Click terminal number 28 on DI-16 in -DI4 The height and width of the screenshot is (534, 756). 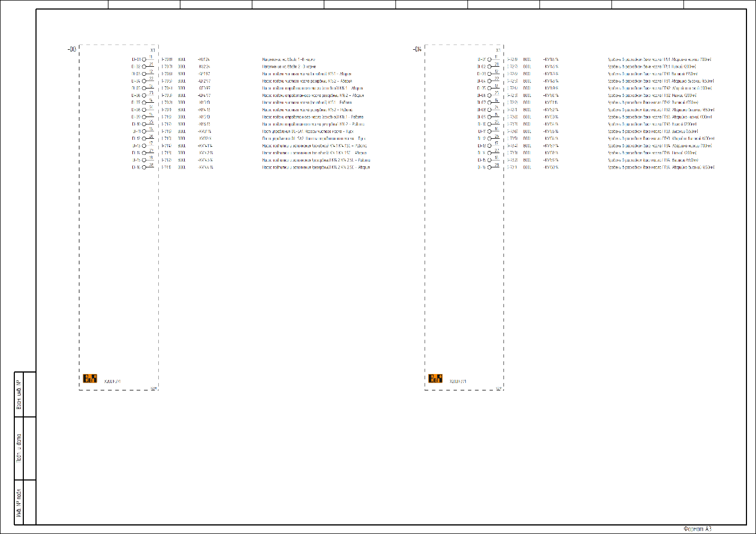497,165
